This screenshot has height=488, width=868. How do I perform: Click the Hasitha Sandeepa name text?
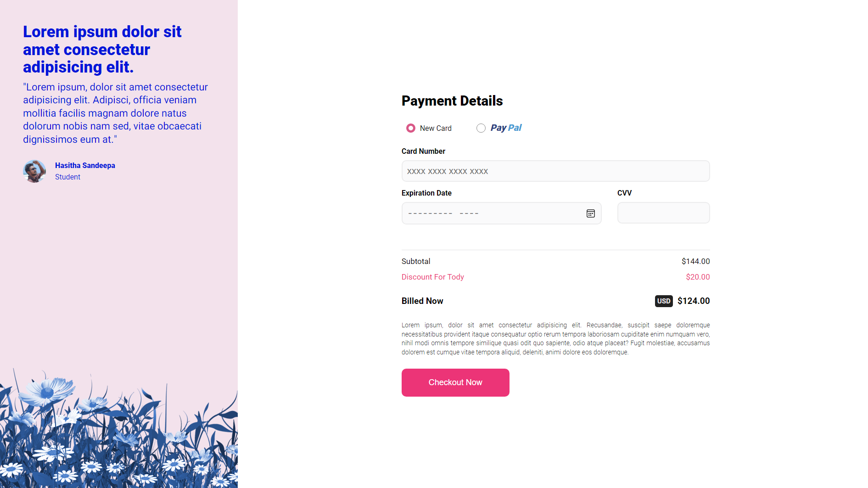[84, 165]
